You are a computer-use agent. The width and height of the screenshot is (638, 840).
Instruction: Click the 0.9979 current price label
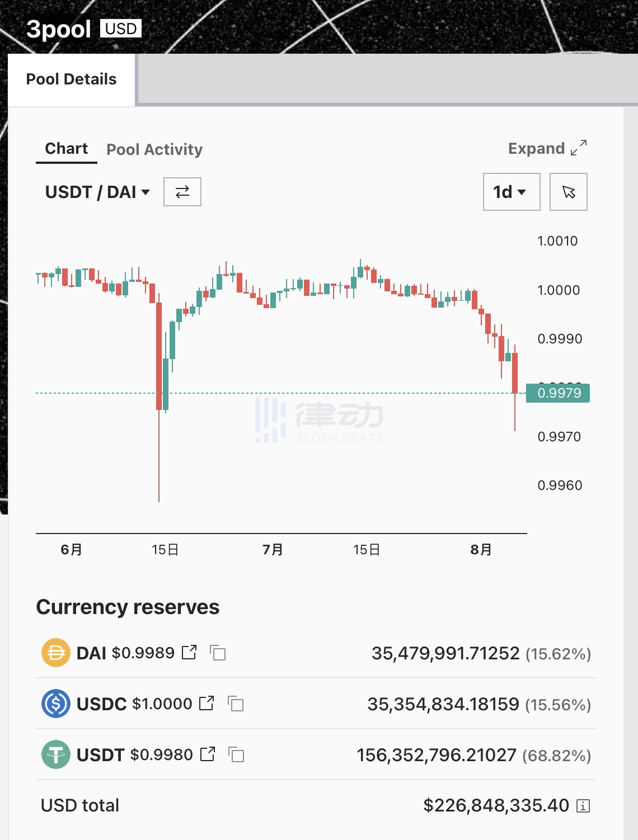558,393
